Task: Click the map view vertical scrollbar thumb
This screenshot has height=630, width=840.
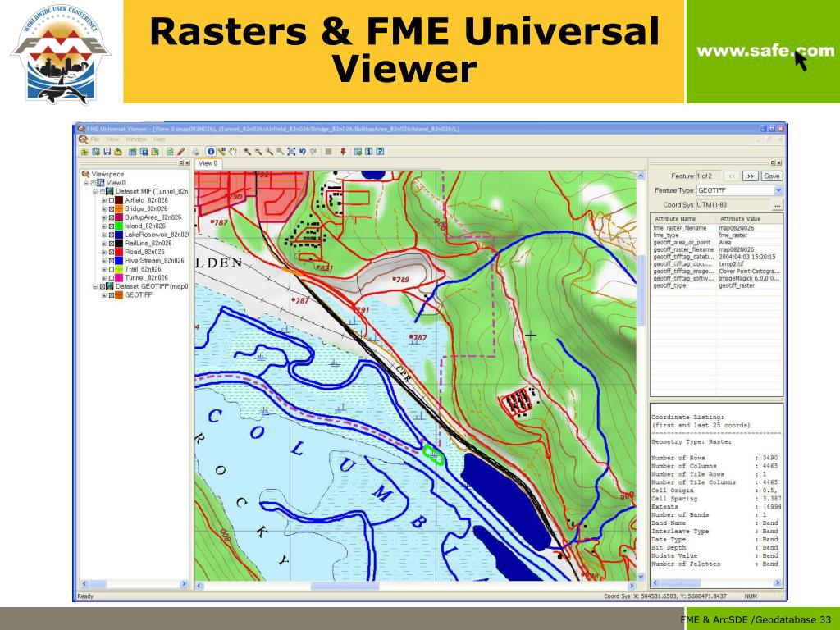Action: point(641,290)
